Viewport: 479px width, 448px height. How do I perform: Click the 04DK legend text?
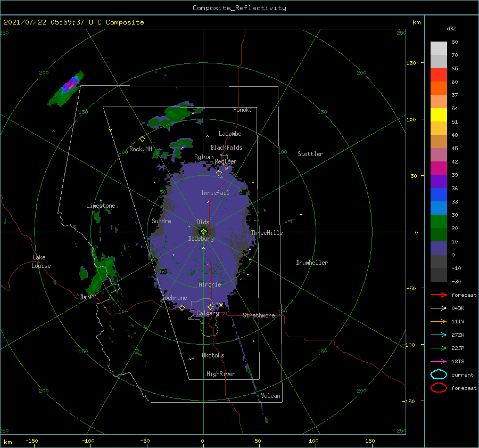click(x=458, y=308)
